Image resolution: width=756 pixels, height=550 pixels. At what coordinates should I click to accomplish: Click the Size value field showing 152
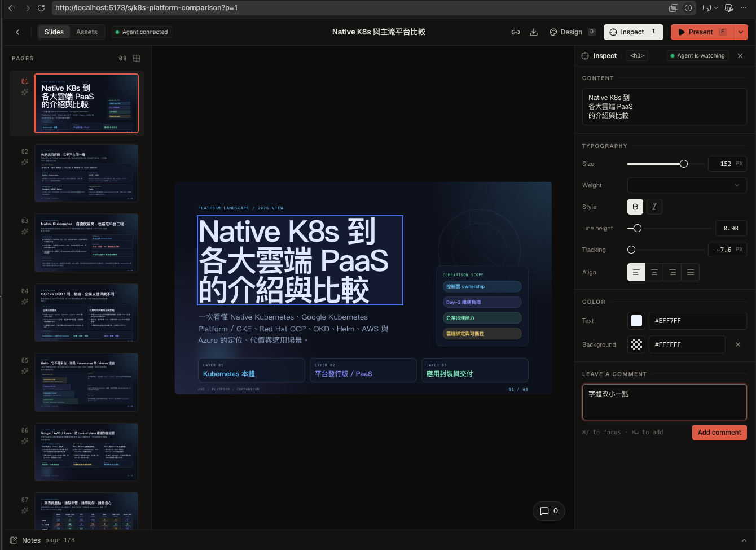point(727,164)
